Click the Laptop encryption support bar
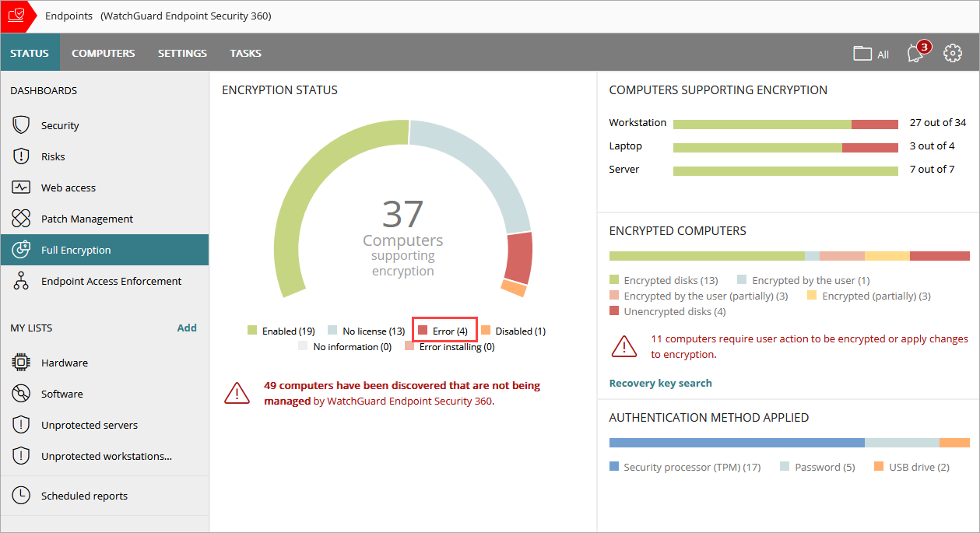The width and height of the screenshot is (980, 533). click(x=785, y=147)
